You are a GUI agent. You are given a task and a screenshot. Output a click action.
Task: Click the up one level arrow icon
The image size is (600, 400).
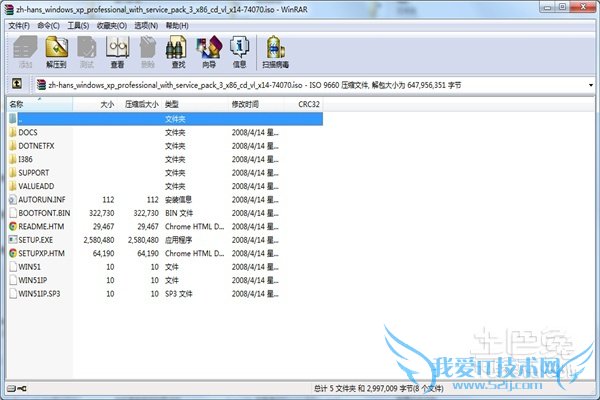(17, 83)
